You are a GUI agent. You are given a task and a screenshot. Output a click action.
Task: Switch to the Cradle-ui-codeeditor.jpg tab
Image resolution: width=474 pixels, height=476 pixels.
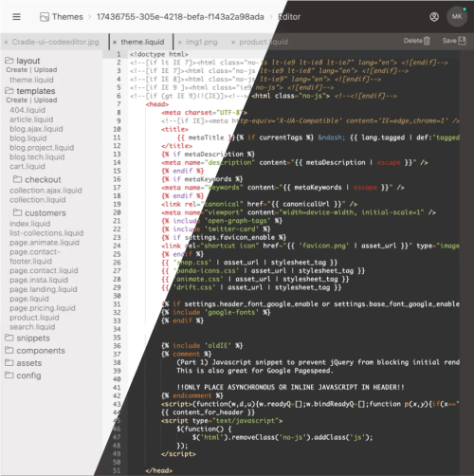click(x=55, y=42)
